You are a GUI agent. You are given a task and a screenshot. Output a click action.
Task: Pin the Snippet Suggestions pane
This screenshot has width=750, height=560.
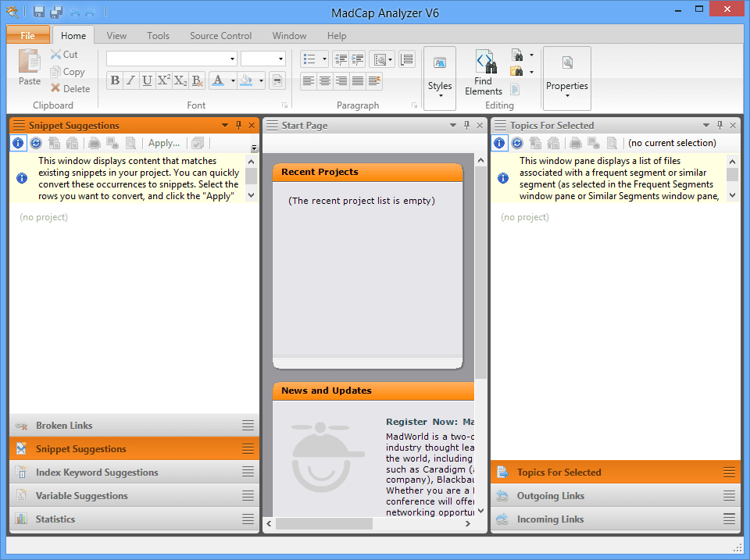tap(239, 125)
